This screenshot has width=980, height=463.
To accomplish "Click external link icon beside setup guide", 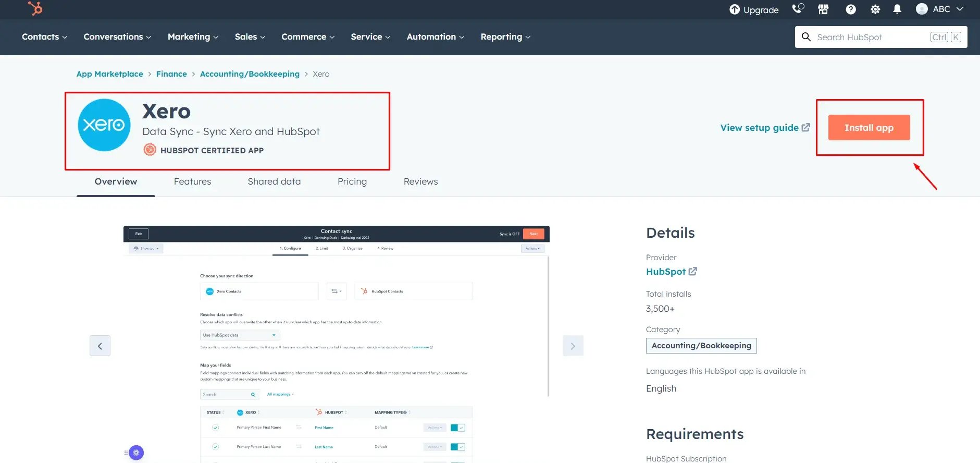I will [x=806, y=127].
